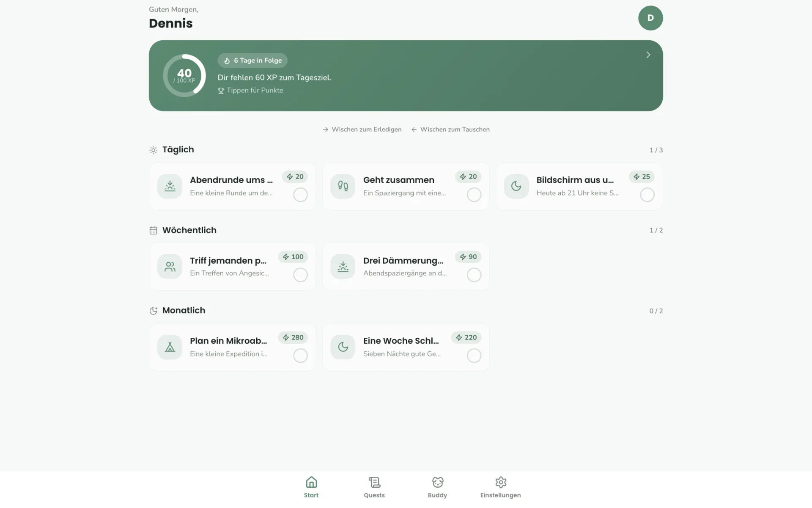
Task: Click the 20 XP badge on Abendrunde card
Action: 295,177
